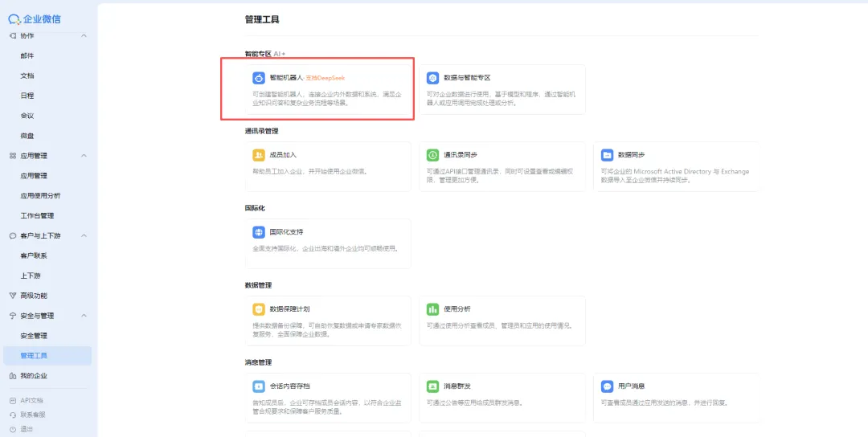Click the 数据同步 folder icon
This screenshot has height=437, width=868.
[x=608, y=155]
